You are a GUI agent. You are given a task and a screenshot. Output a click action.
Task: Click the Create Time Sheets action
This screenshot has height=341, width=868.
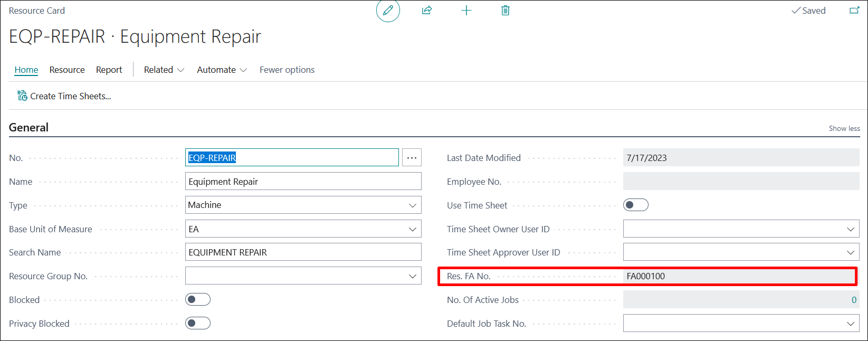point(64,96)
